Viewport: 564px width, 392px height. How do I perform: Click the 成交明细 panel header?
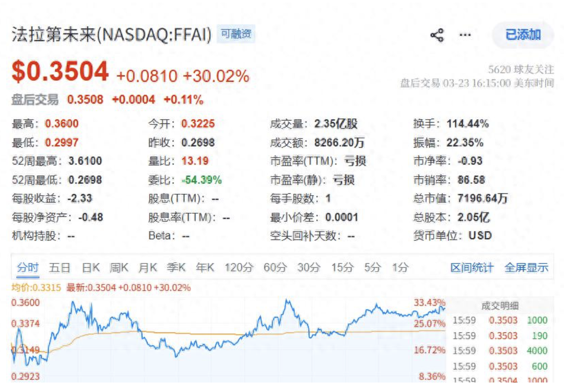500,306
